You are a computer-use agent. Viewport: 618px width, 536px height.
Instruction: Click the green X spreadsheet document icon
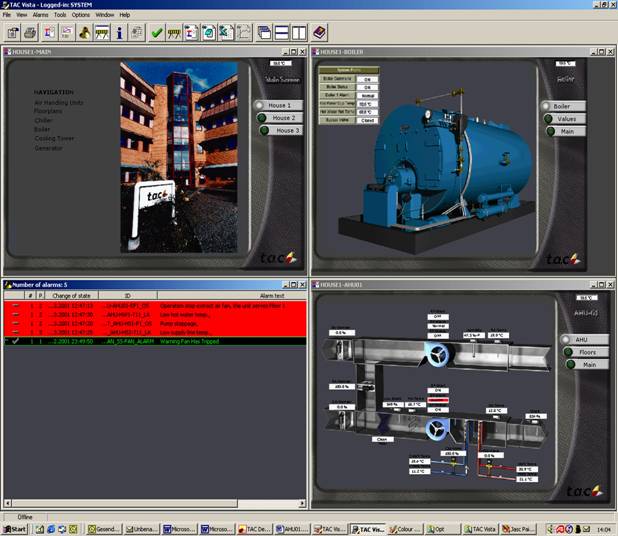[226, 33]
